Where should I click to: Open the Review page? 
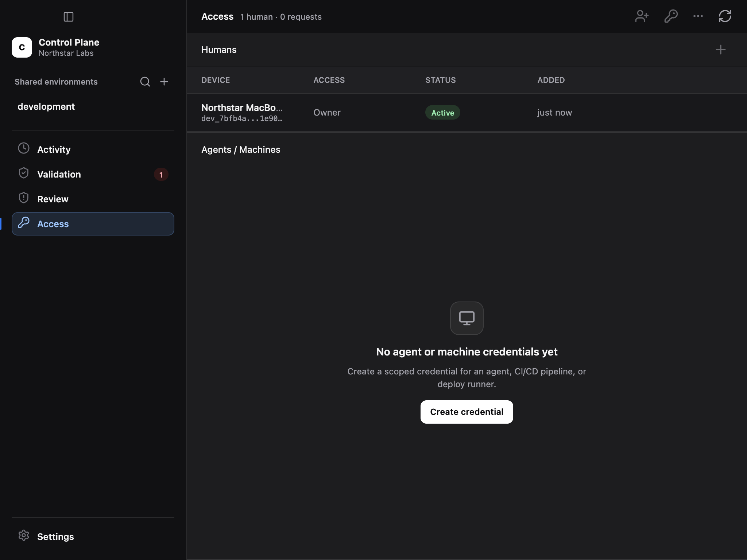93,199
